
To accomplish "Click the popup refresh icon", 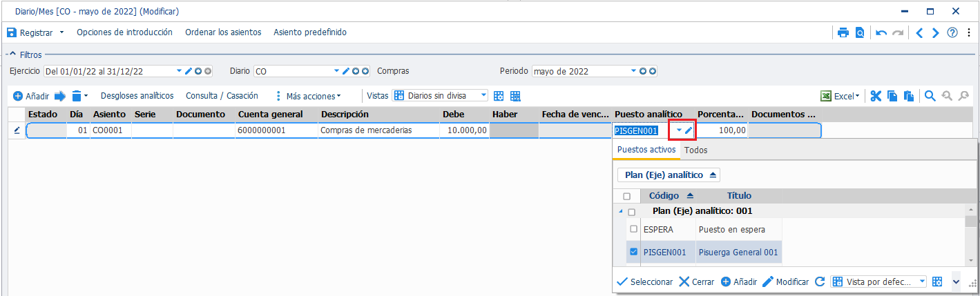I will click(820, 282).
